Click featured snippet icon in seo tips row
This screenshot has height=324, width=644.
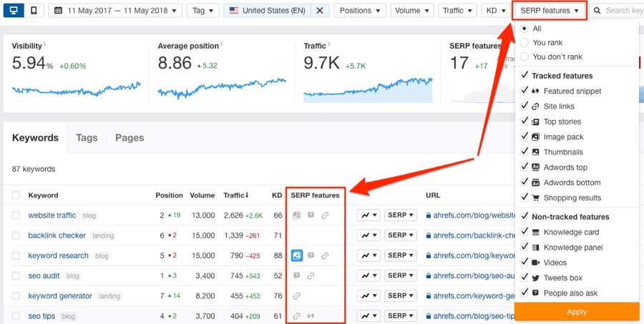point(311,316)
